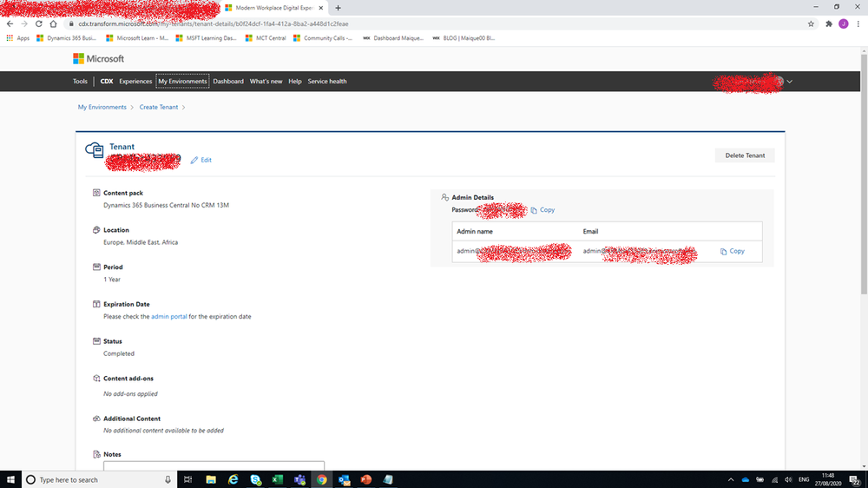Screen dimensions: 868x488
Task: Open a new browser tab
Action: coord(338,8)
